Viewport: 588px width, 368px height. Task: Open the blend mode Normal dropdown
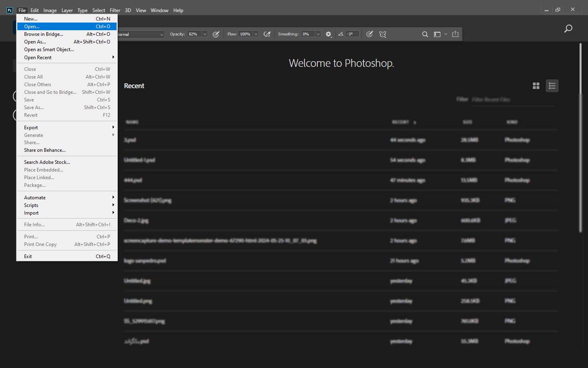coord(141,34)
